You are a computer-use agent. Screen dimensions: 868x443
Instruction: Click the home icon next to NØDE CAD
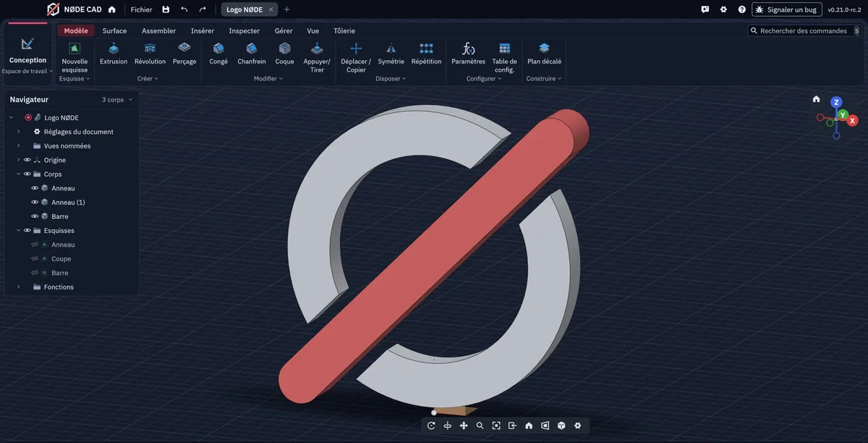point(111,9)
